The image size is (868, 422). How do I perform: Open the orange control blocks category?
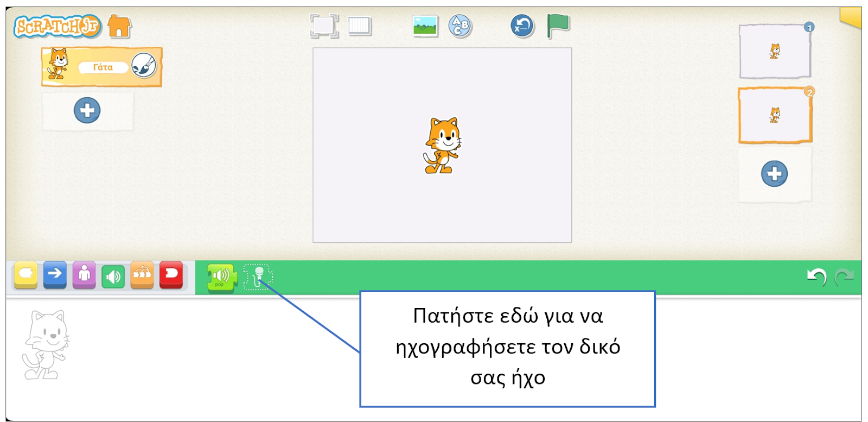[142, 275]
